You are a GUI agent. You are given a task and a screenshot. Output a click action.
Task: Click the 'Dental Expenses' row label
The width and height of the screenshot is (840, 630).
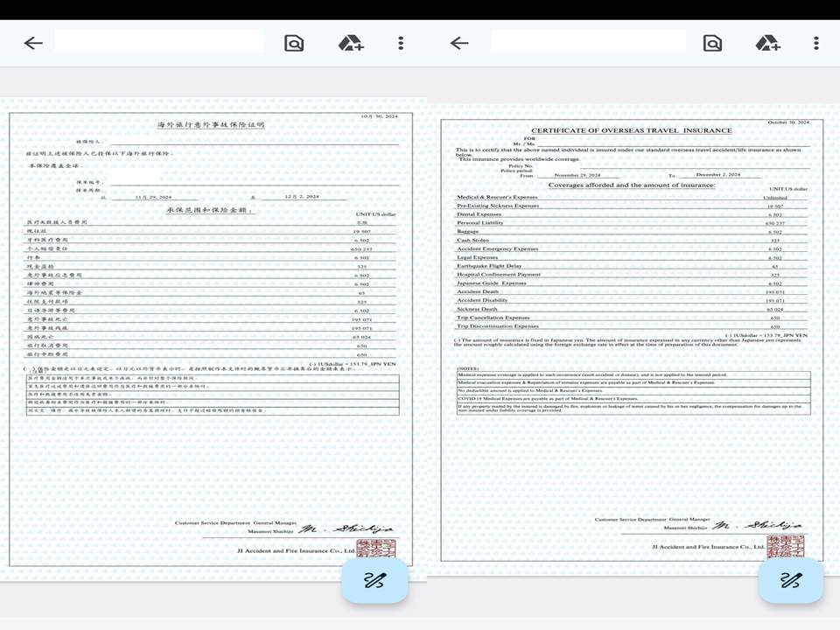pos(479,213)
